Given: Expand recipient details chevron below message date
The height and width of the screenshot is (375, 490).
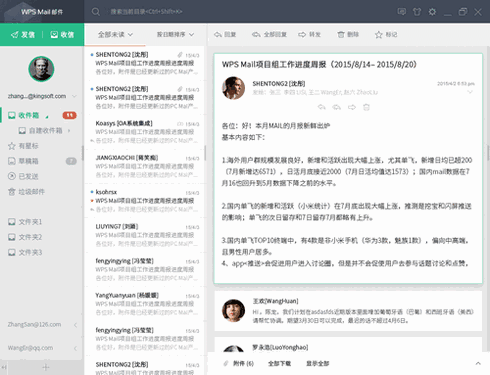Looking at the screenshot, I should coord(470,92).
